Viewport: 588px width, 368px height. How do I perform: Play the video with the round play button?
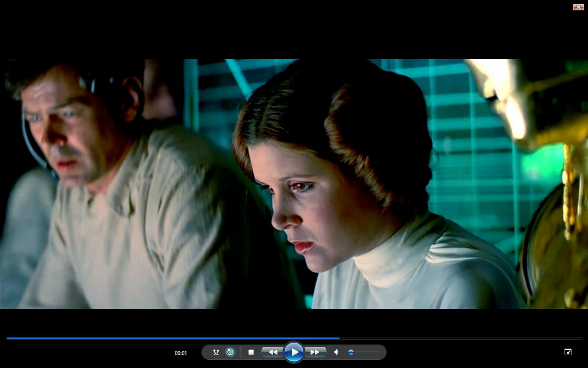tap(294, 352)
